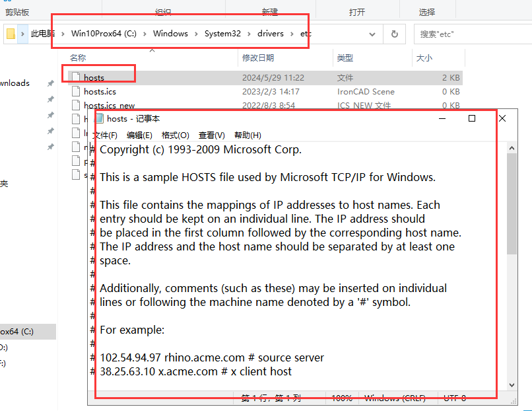Click the 102.54.94.97 rhino.acme.com line
This screenshot has height=411, width=532.
[212, 357]
